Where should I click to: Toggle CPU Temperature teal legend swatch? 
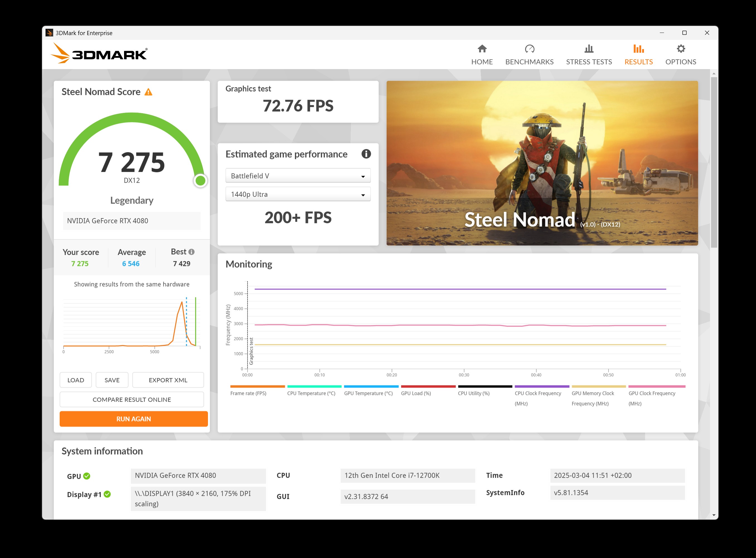click(314, 386)
